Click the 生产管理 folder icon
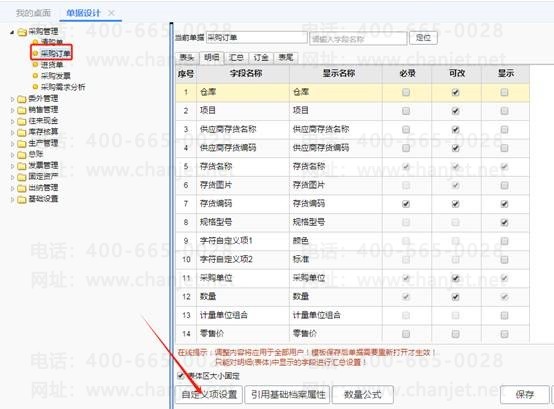Image resolution: width=554 pixels, height=409 pixels. 22,143
